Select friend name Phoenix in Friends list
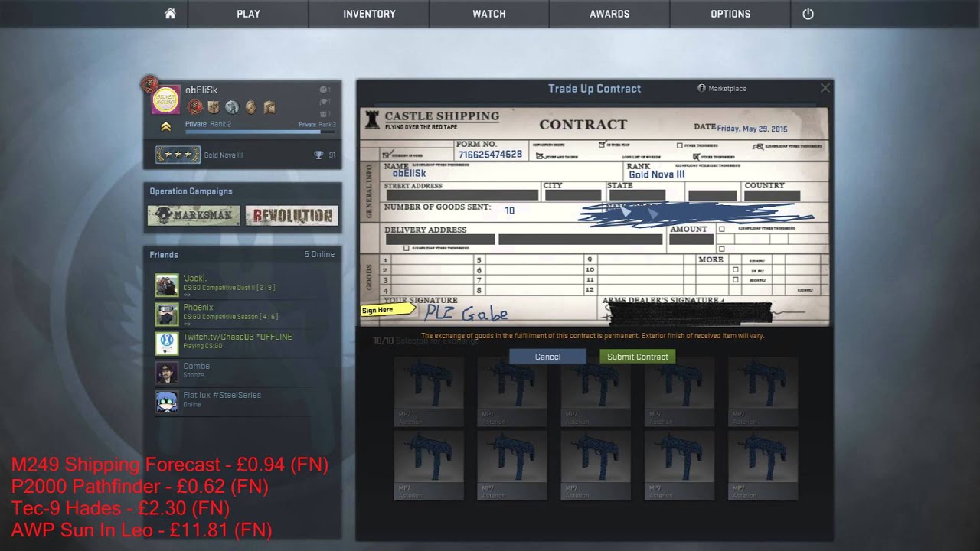The image size is (980, 551). pyautogui.click(x=198, y=308)
